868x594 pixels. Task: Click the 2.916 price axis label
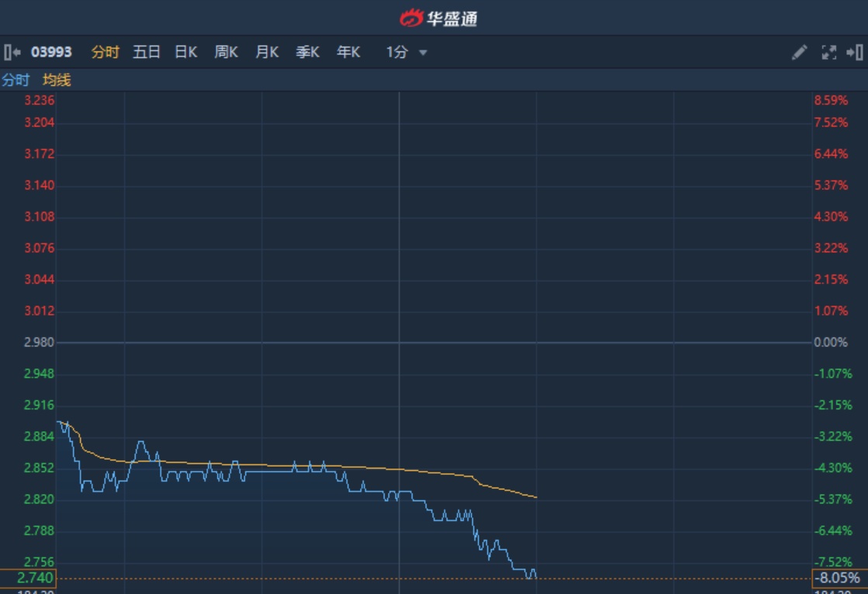(x=40, y=406)
